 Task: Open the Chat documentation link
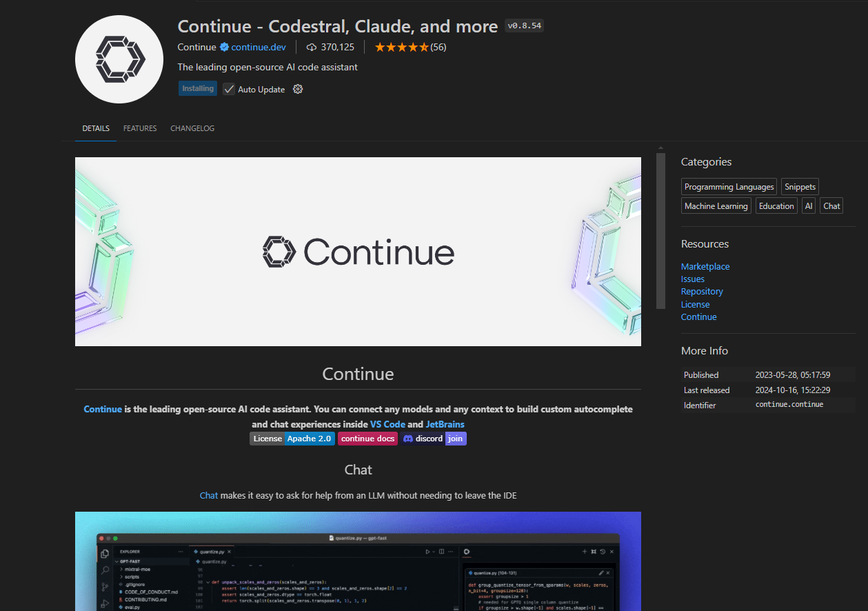click(209, 495)
